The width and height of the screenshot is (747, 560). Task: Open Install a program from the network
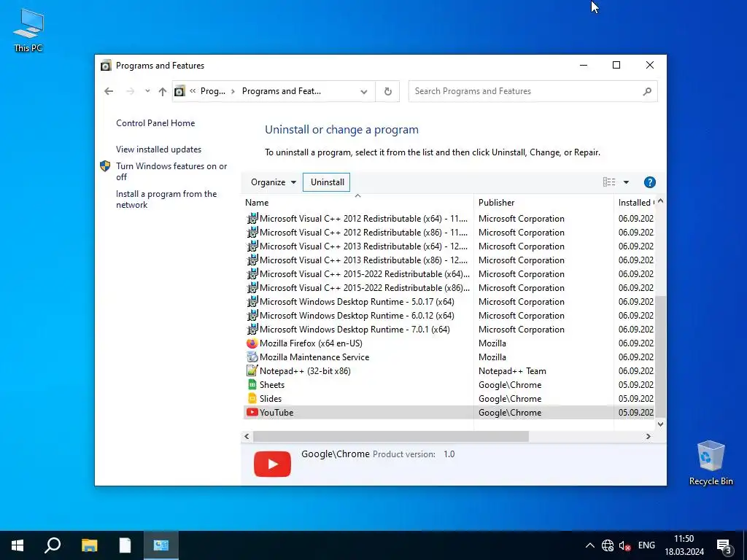166,200
